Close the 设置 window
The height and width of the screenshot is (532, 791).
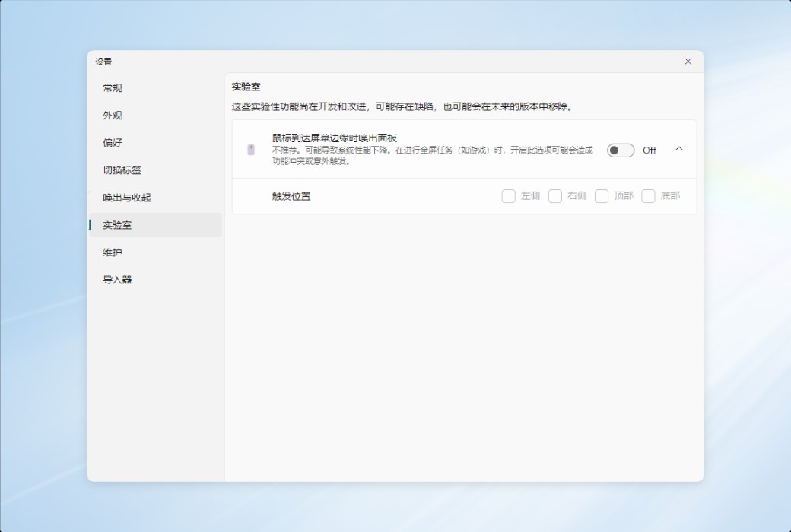click(x=688, y=62)
